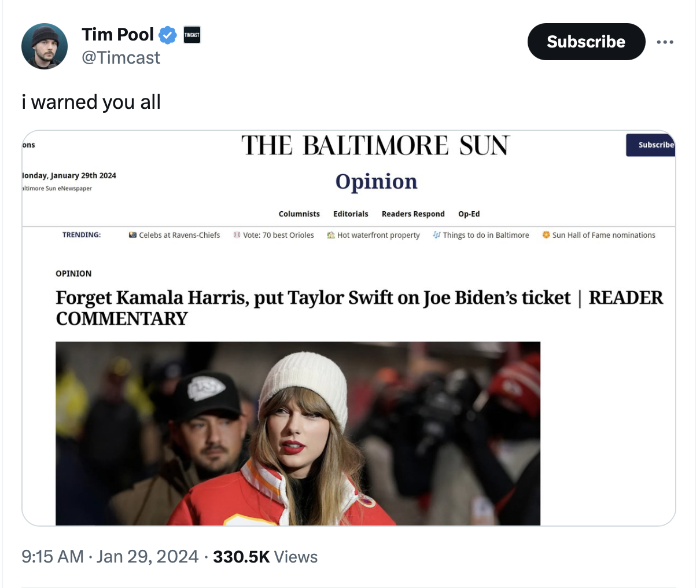Click the Taylor Swift article photo
700x588 pixels.
tap(298, 433)
